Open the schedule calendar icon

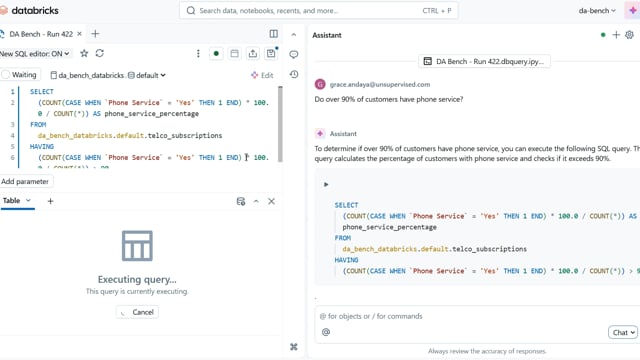(x=234, y=53)
